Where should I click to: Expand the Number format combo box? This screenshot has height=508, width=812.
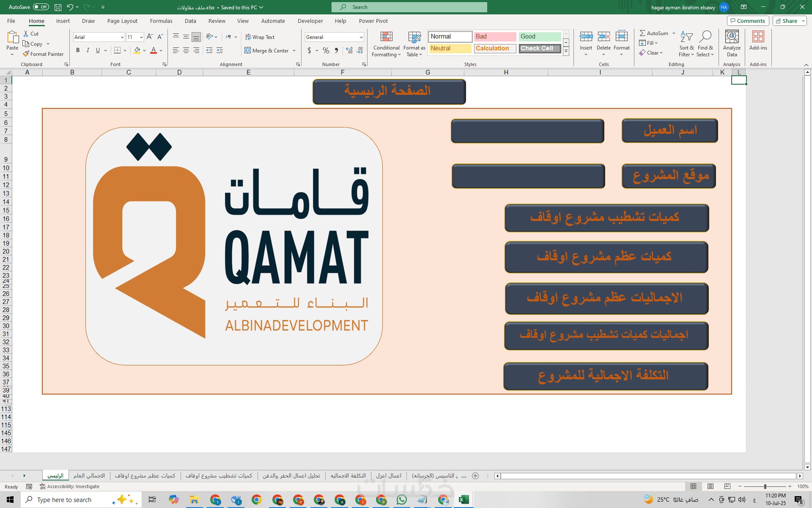coord(361,37)
